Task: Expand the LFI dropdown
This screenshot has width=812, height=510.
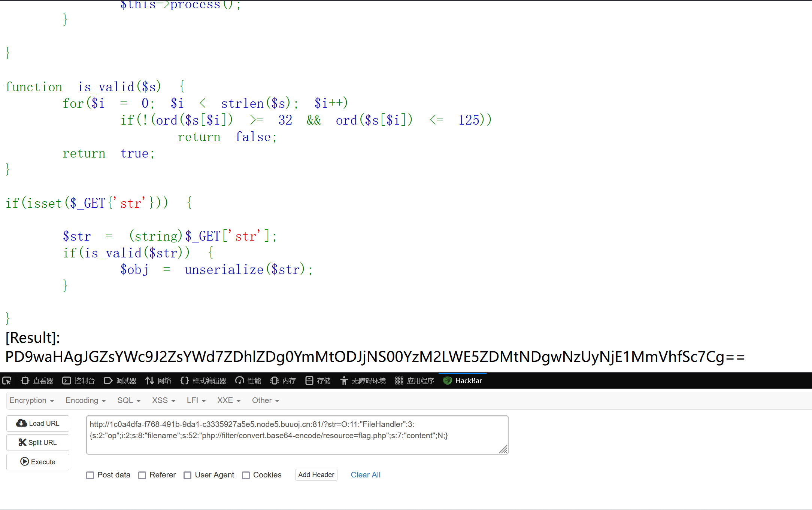Action: pyautogui.click(x=196, y=400)
